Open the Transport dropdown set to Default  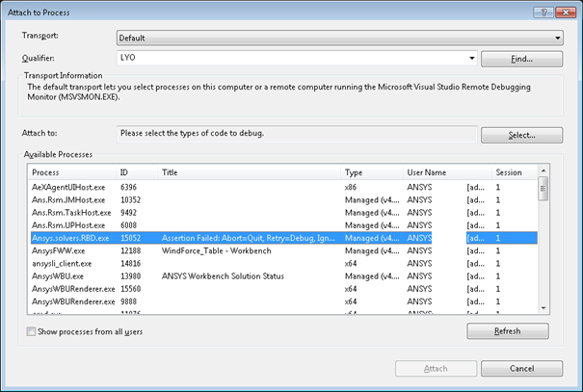point(340,38)
